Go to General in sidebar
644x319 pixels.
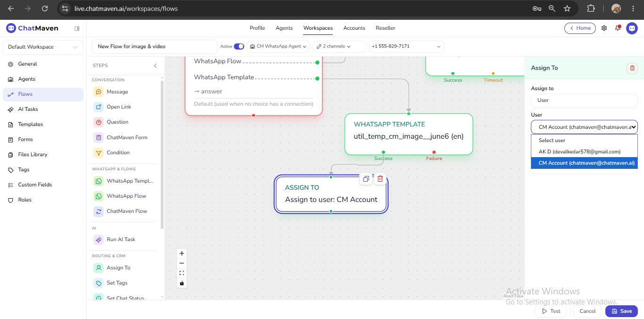tap(43, 64)
